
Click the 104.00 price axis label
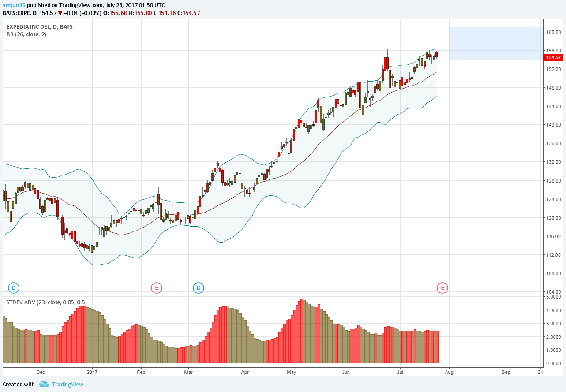click(x=554, y=292)
